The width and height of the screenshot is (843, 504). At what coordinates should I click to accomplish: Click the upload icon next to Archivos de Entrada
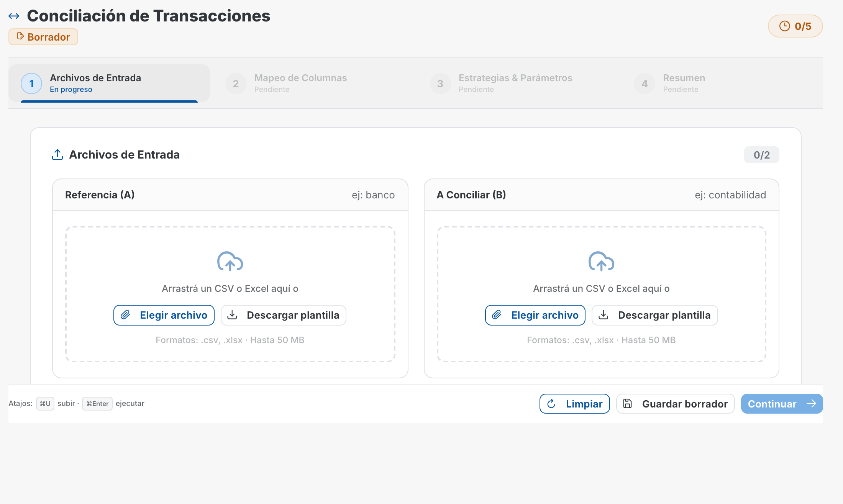pyautogui.click(x=57, y=154)
